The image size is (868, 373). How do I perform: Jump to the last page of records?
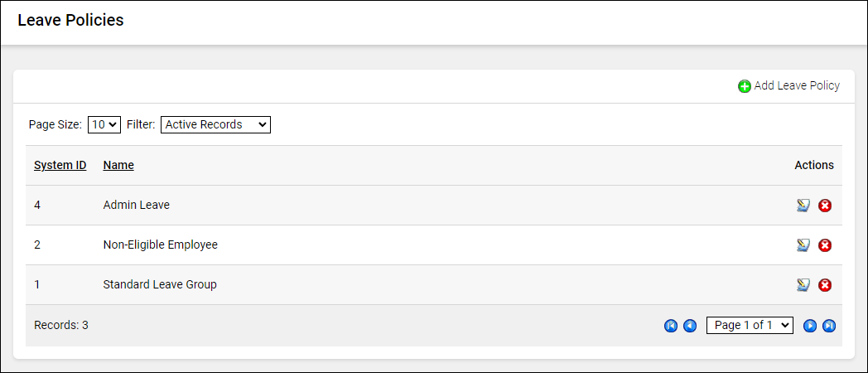(x=829, y=326)
